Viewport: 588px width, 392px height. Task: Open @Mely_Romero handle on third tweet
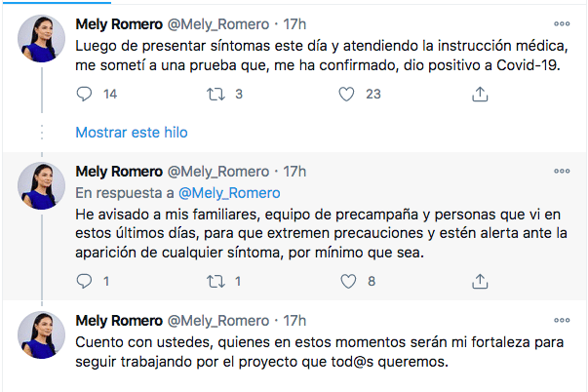218,321
